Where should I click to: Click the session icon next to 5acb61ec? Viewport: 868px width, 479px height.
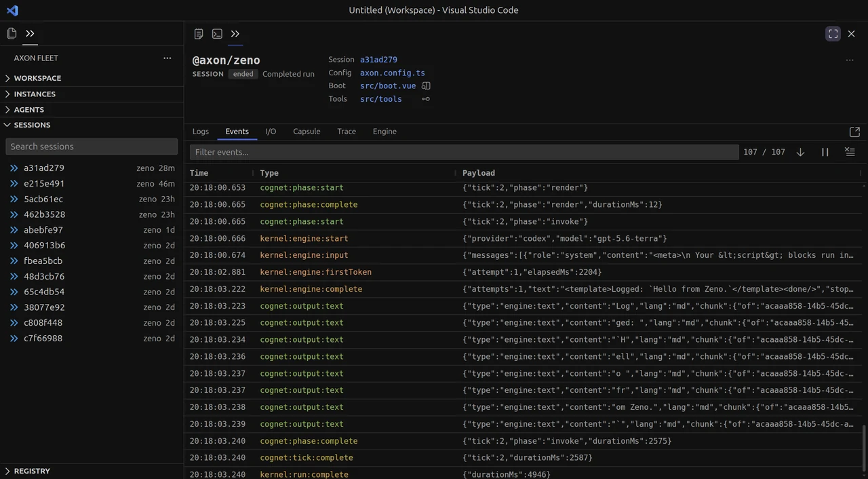[14, 199]
